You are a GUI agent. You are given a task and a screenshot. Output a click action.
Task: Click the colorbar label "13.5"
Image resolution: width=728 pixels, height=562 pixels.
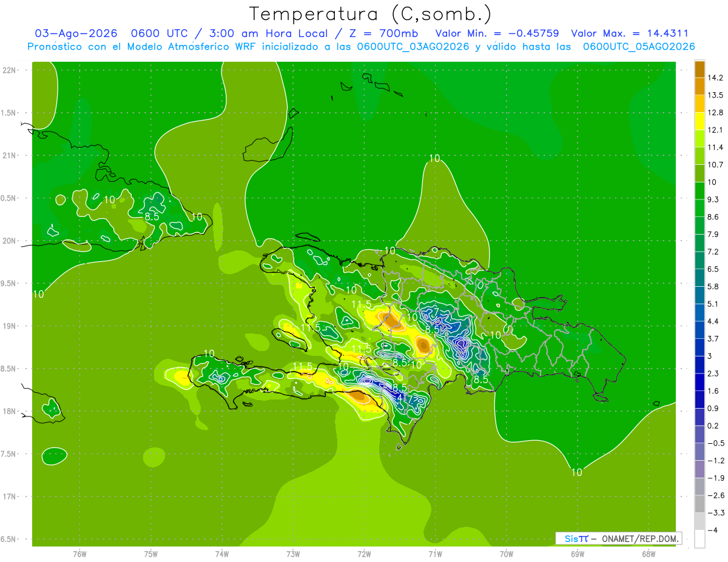[x=715, y=95]
